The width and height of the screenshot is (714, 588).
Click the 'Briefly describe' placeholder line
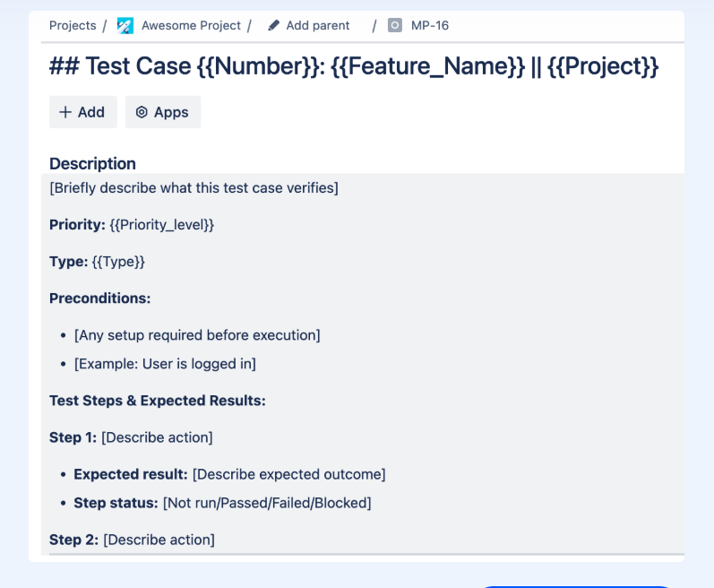(x=194, y=187)
